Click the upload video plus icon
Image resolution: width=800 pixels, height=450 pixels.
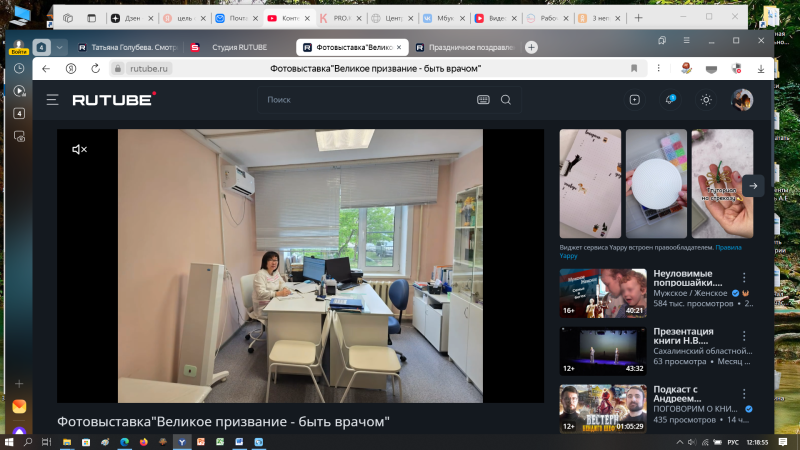[635, 100]
